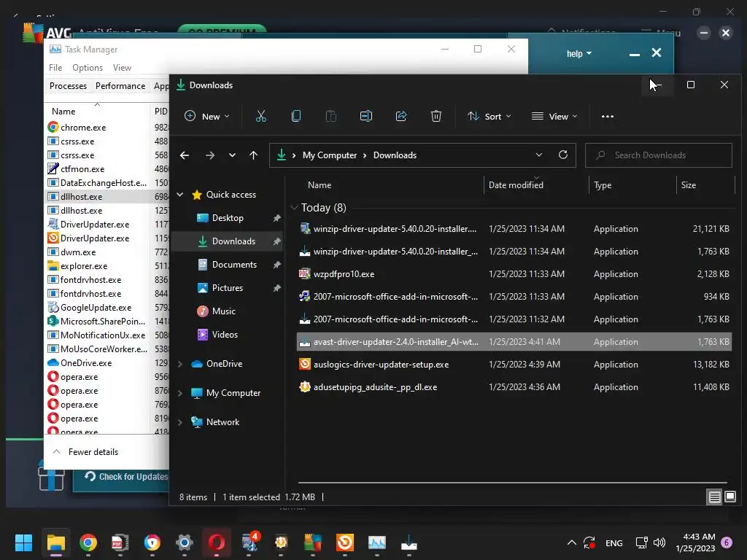Click ENG language indicator
Viewport: 747px width, 560px height.
(x=614, y=542)
